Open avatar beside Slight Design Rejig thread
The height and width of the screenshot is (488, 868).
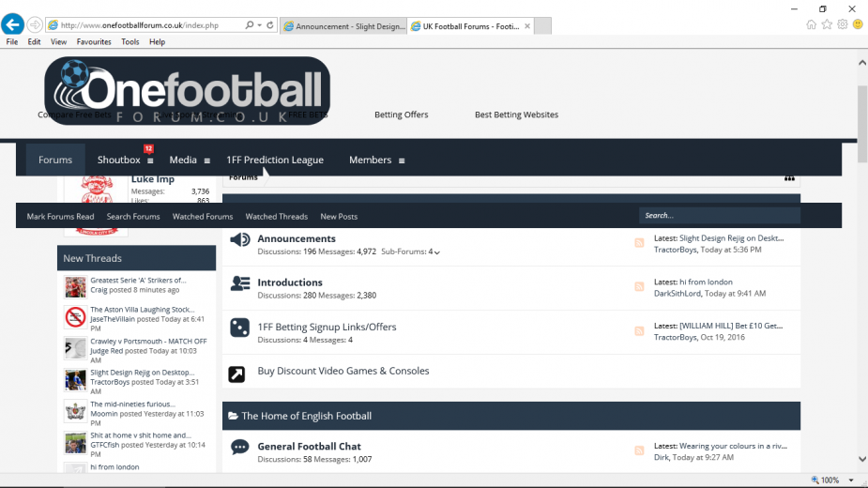(x=75, y=380)
